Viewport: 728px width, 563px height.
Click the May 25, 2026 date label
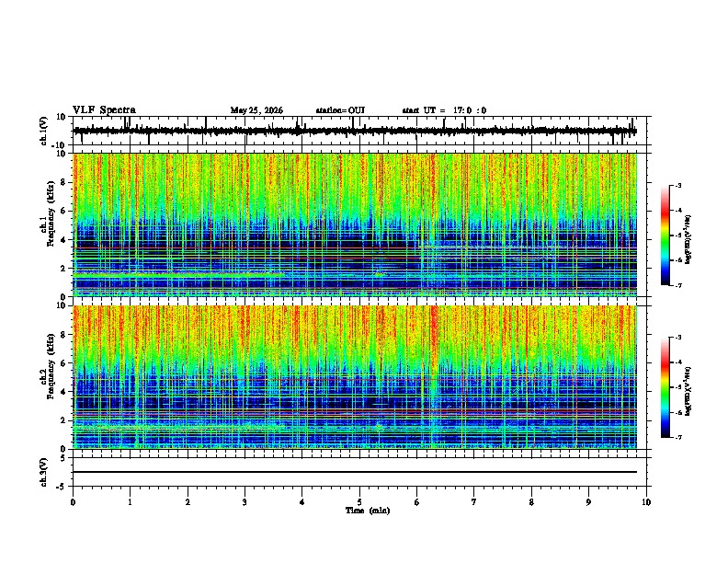256,110
